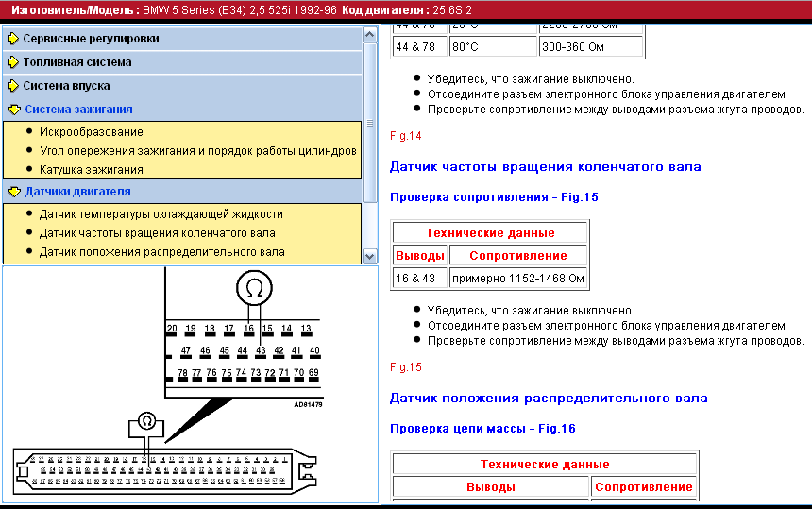The height and width of the screenshot is (509, 812).
Task: Select Датчики двигателя heading
Action: pyautogui.click(x=77, y=192)
